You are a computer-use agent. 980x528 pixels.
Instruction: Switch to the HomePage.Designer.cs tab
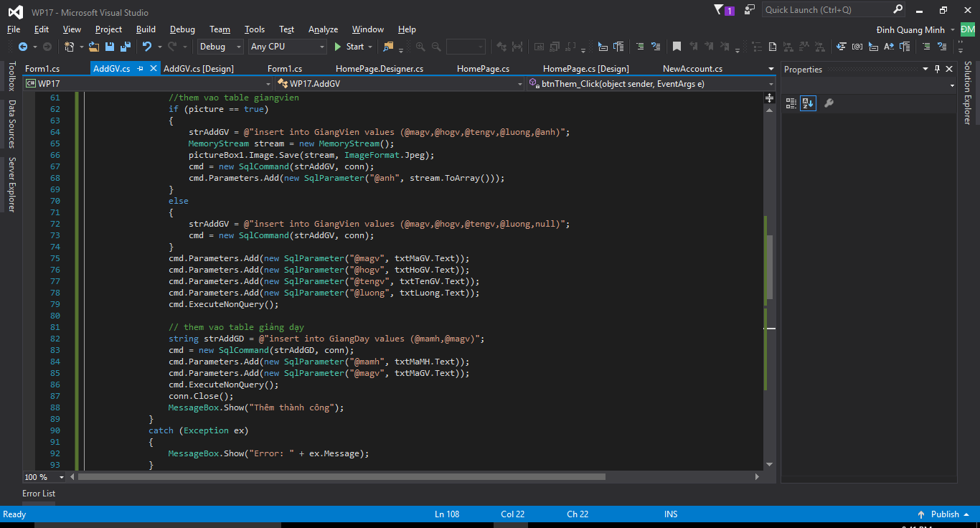pyautogui.click(x=380, y=69)
